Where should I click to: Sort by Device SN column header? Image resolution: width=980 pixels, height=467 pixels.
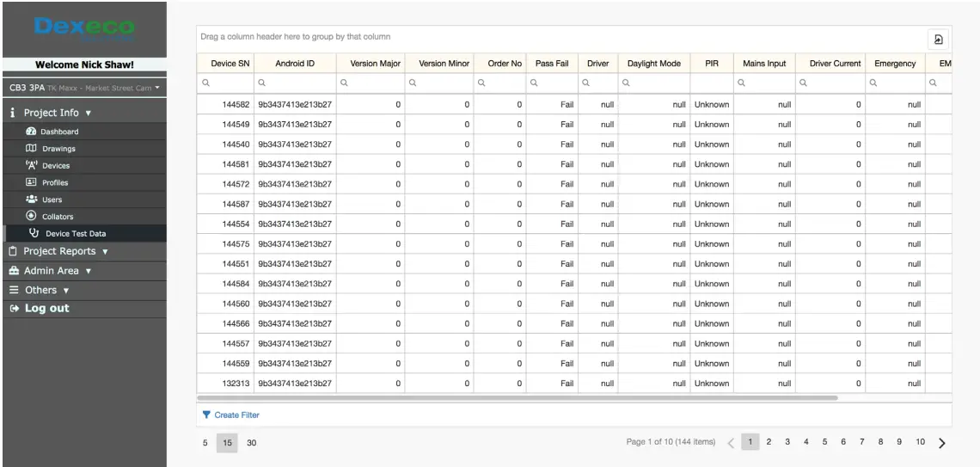pos(225,63)
